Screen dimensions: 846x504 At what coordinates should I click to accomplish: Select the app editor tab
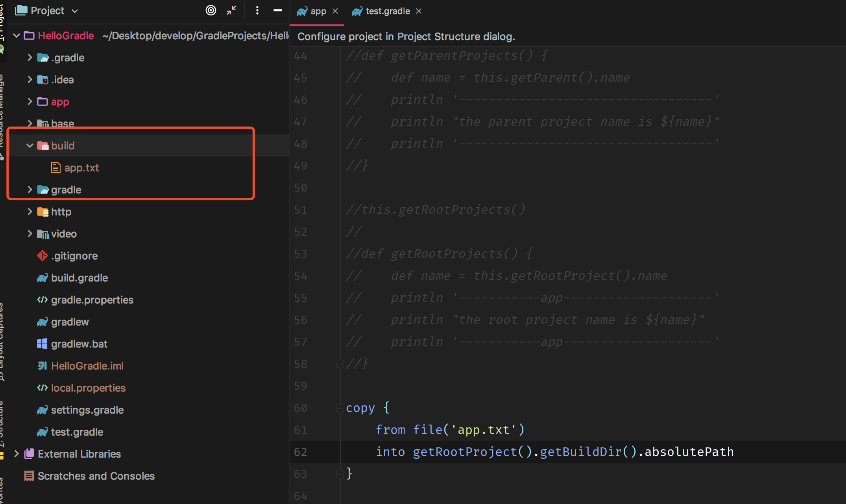(318, 11)
